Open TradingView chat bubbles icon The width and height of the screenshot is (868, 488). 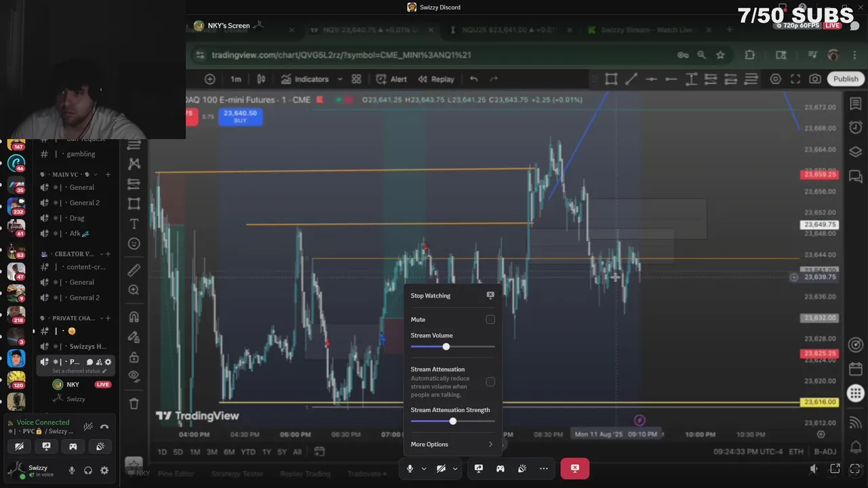tap(855, 176)
